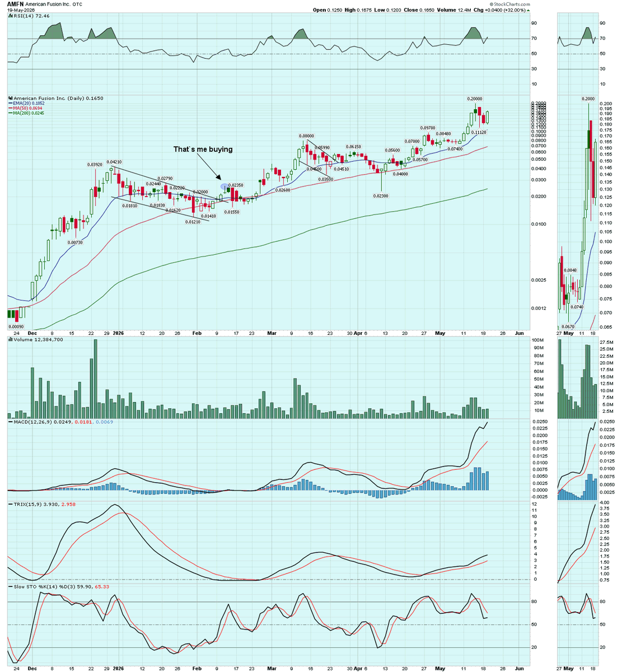Click the RSI(14) 72.46 indicator label
The height and width of the screenshot is (672, 622).
pos(32,16)
